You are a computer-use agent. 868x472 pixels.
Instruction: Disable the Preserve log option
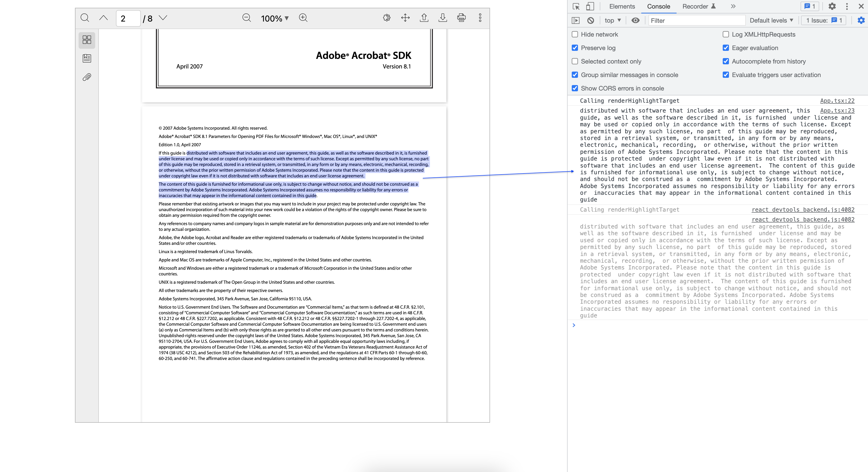point(575,48)
